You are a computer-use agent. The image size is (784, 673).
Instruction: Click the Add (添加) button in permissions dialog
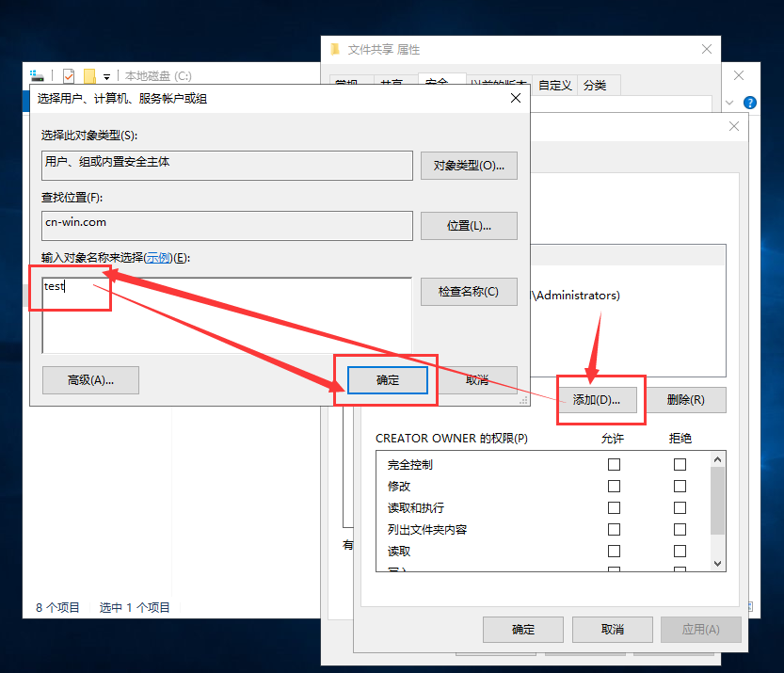597,400
